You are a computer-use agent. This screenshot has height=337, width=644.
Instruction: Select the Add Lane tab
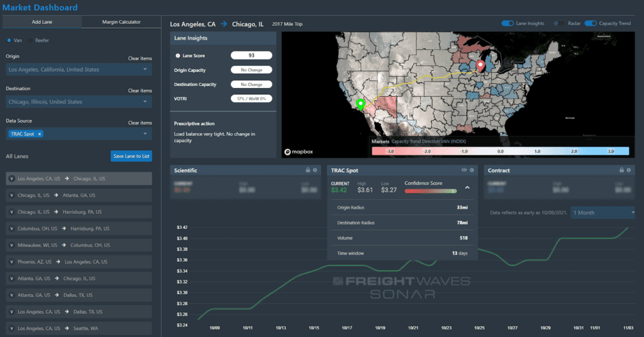point(42,22)
